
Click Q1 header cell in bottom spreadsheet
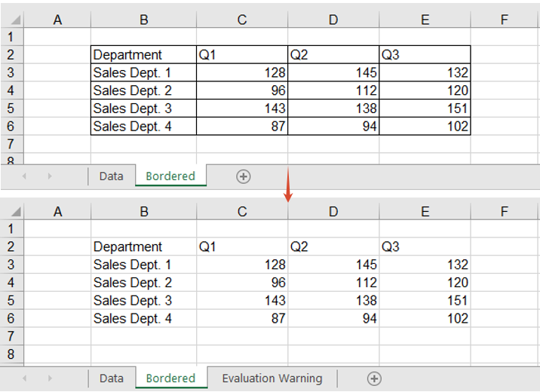tap(242, 247)
